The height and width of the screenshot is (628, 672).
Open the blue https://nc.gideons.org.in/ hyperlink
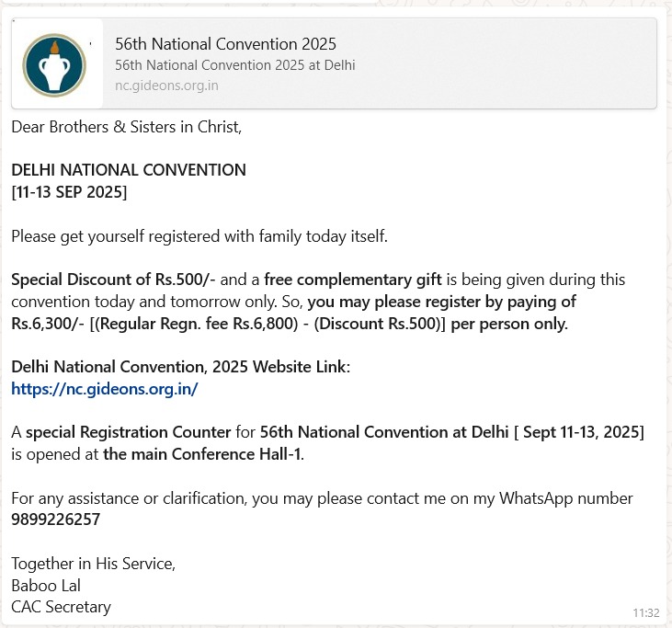coord(105,389)
